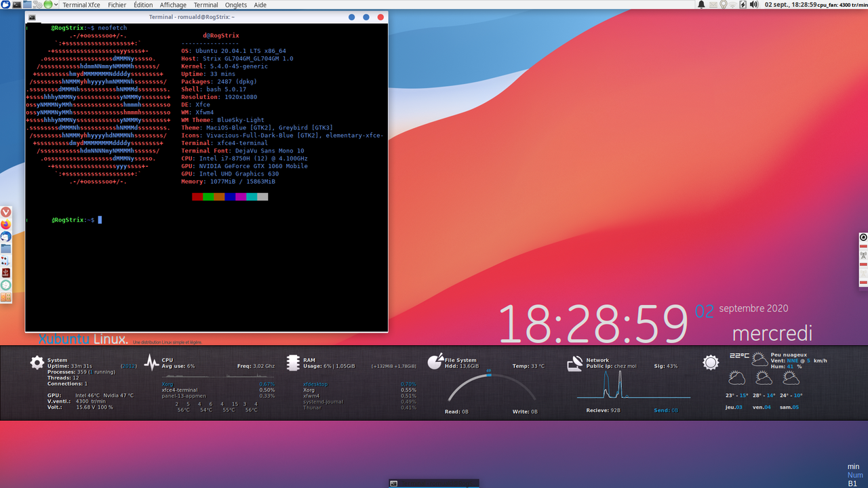Open battery power manager icon
This screenshot has height=488, width=868.
tap(743, 4)
